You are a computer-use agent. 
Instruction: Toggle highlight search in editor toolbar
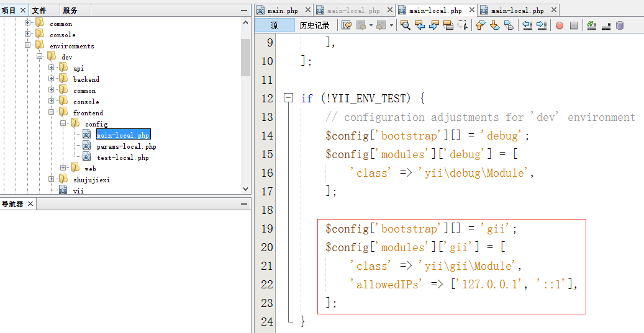point(448,25)
